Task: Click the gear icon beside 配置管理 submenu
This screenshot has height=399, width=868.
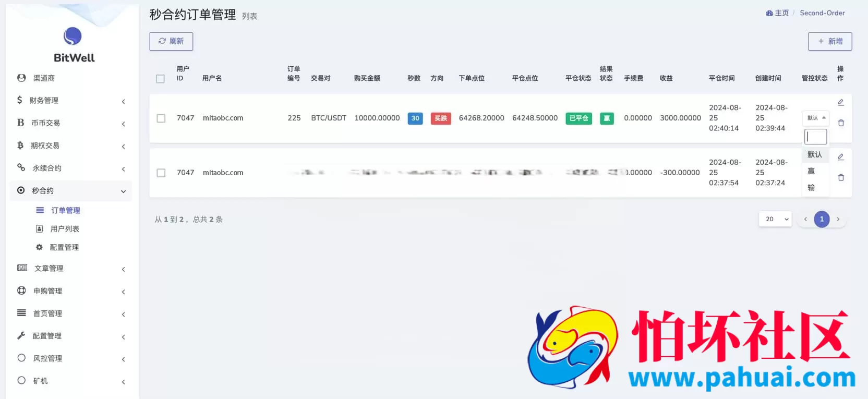Action: coord(39,247)
